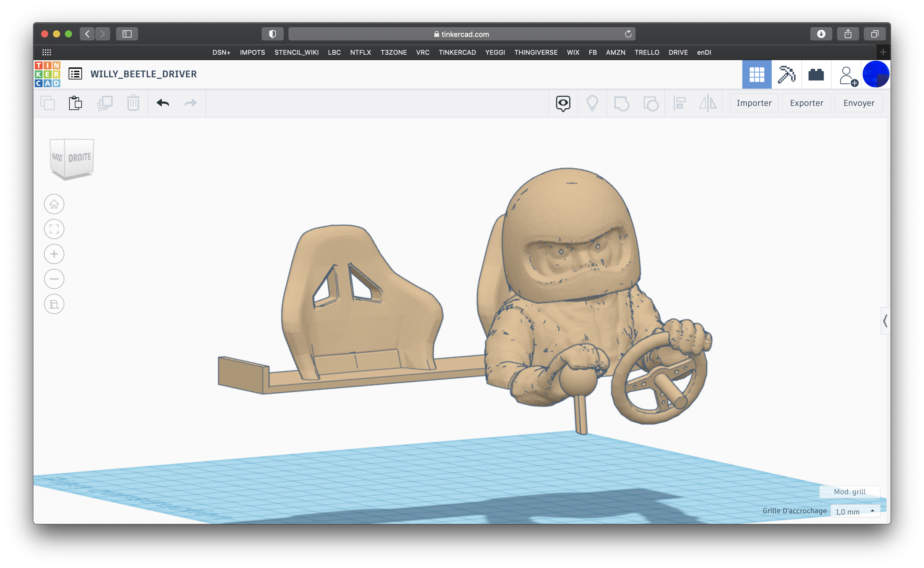Viewport: 924px width, 568px height.
Task: Open snap grid 1,0 mm dropdown
Action: (855, 511)
